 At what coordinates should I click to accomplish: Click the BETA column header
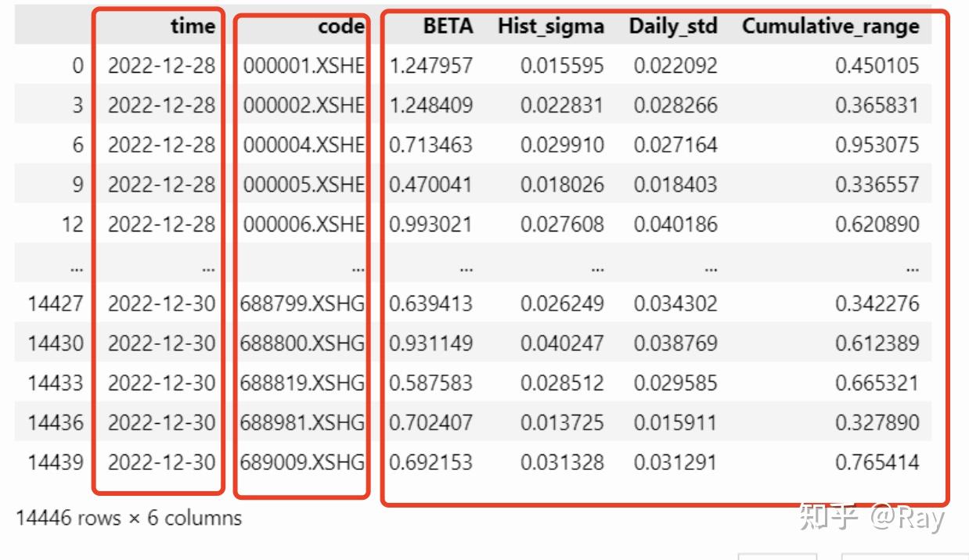(448, 26)
